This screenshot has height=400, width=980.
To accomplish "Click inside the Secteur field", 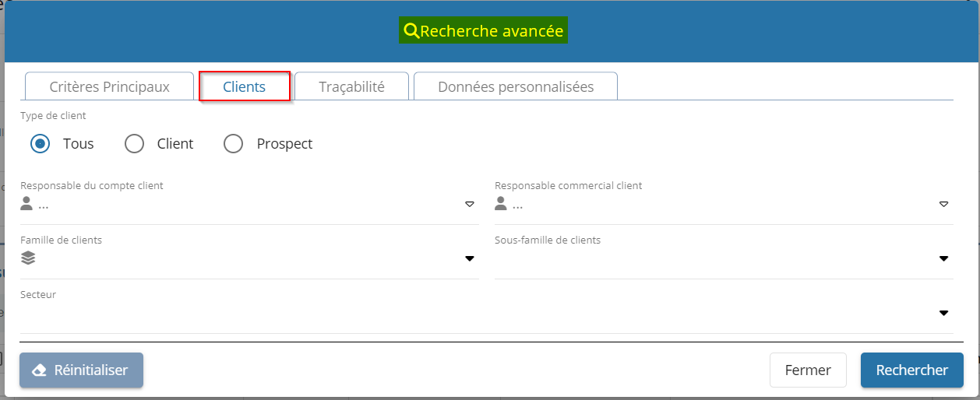I will tap(467, 314).
